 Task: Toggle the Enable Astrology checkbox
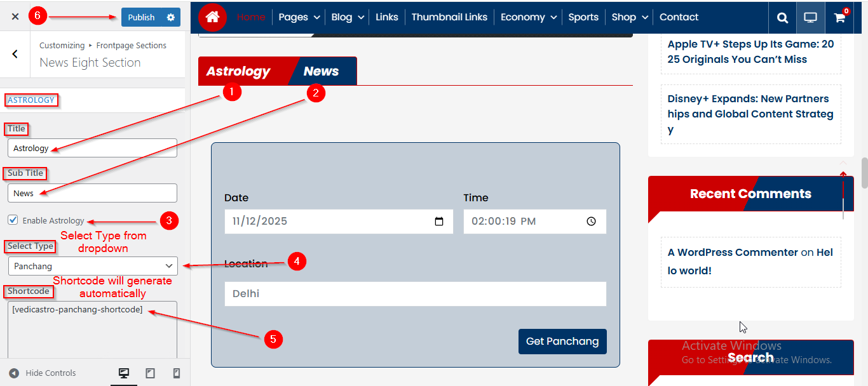click(13, 220)
